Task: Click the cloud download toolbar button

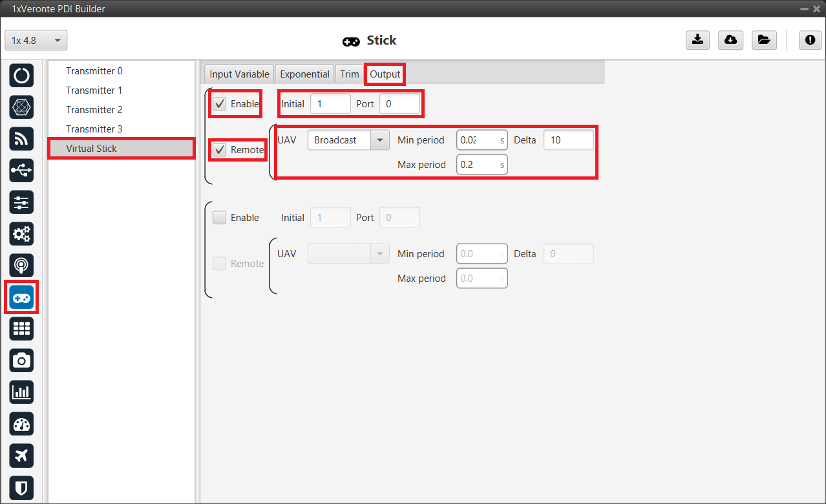Action: (x=730, y=40)
